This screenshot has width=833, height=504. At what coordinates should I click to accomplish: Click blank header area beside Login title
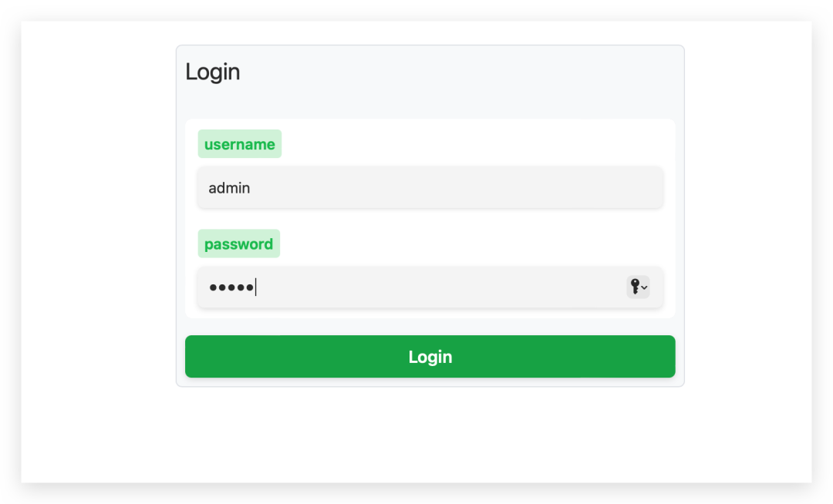click(463, 72)
